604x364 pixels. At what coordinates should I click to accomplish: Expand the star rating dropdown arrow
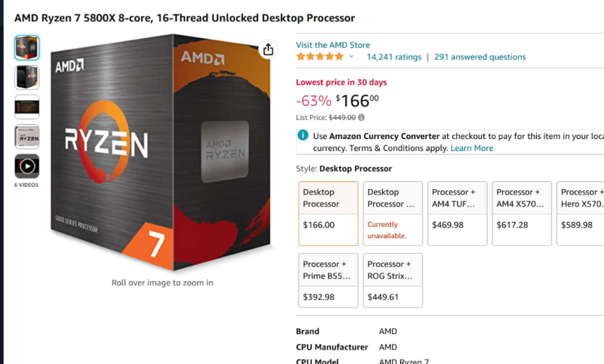coord(351,57)
